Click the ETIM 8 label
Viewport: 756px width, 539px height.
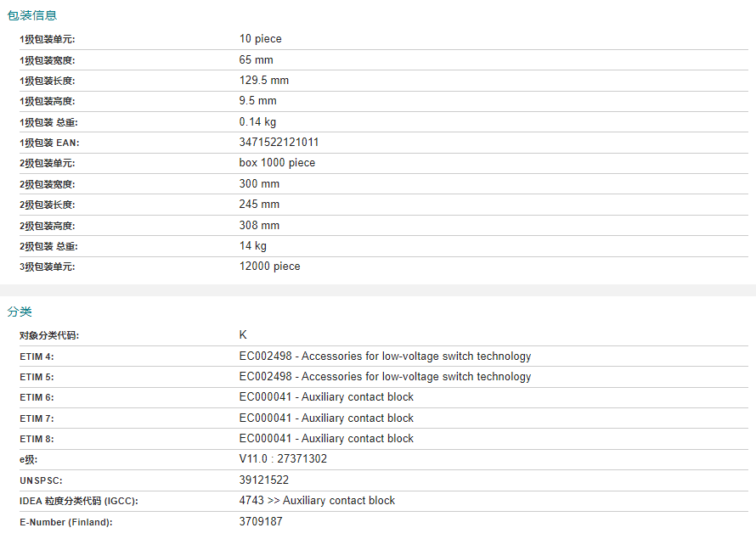37,440
